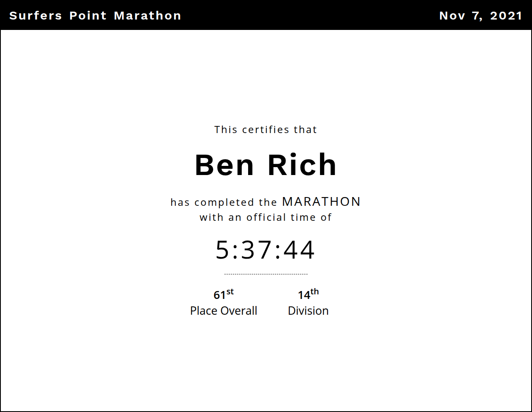Image resolution: width=532 pixels, height=412 pixels.
Task: Click the word "Surfers" in the header
Action: (x=35, y=16)
